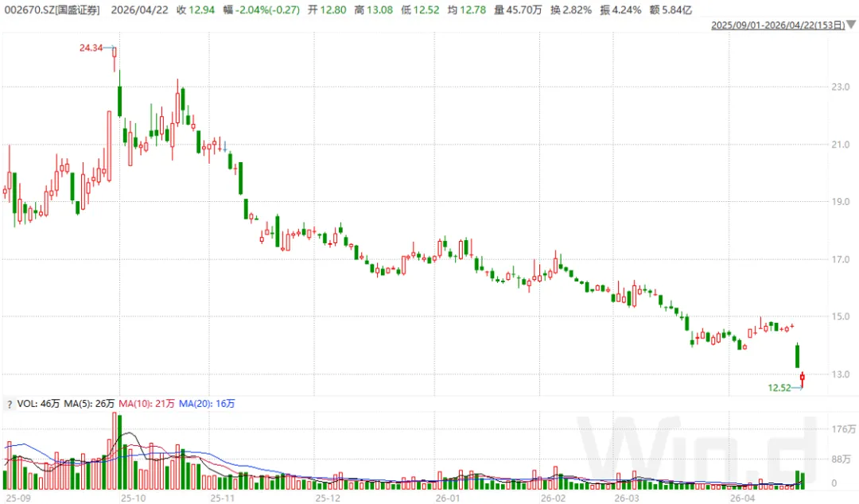Click the high price 高 13.08
The height and width of the screenshot is (504, 859).
[x=374, y=10]
